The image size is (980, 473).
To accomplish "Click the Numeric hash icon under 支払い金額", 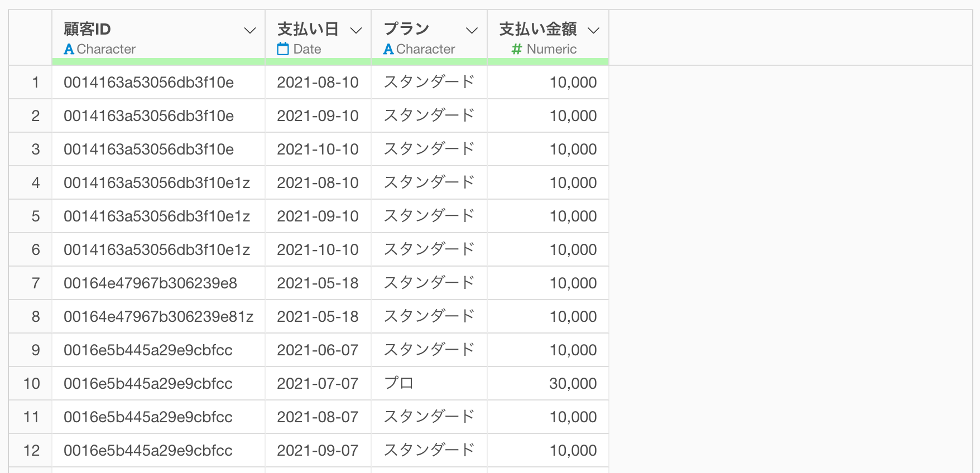I will click(517, 49).
